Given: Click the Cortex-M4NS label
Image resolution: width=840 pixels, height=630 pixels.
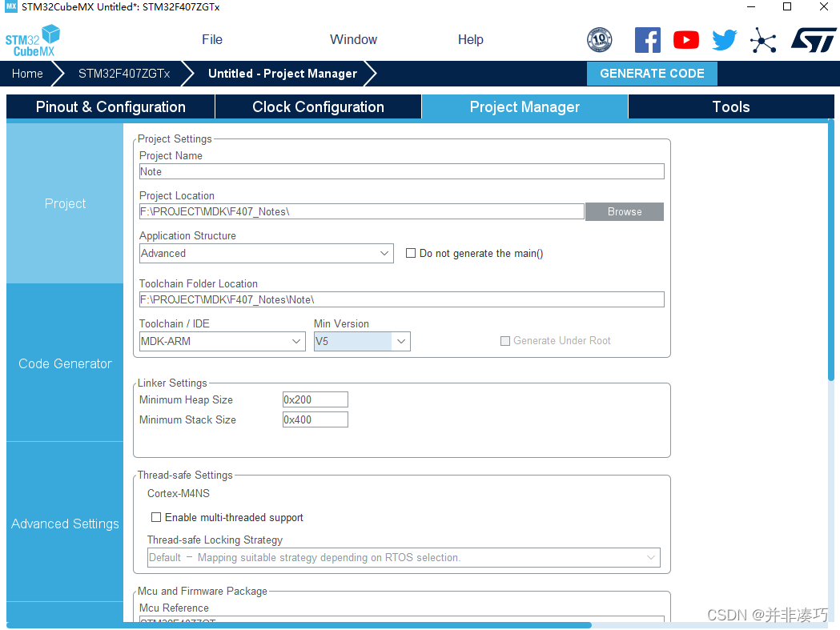Looking at the screenshot, I should tap(179, 493).
